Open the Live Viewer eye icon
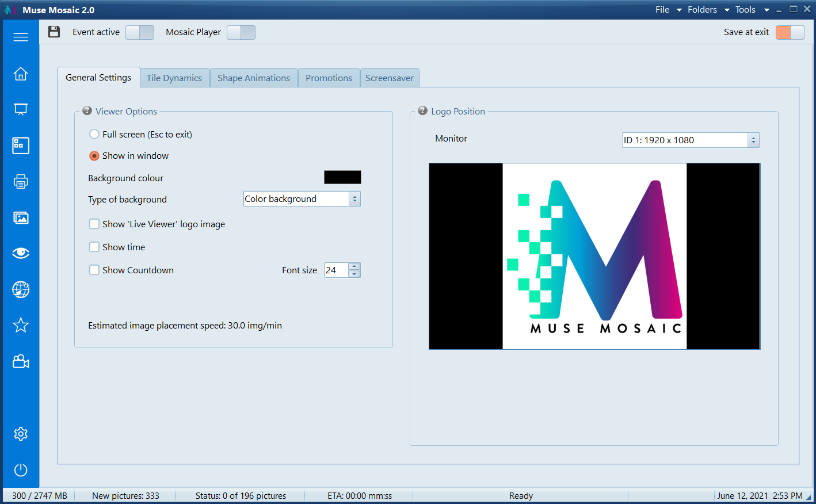The image size is (816, 504). click(x=21, y=253)
